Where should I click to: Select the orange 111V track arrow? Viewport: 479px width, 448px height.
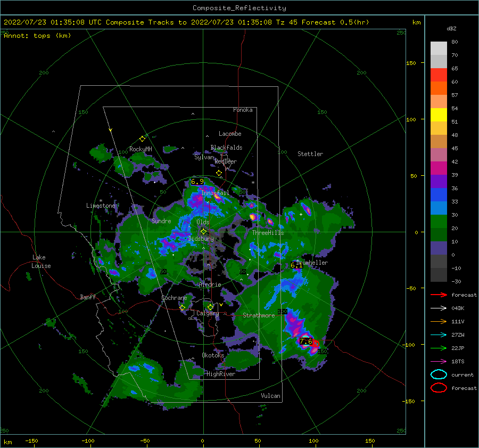point(439,321)
